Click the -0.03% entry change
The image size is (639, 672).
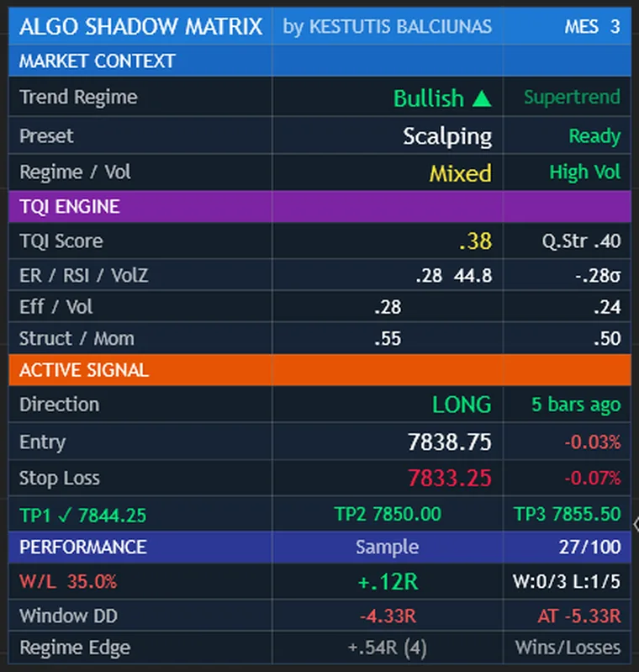(592, 442)
